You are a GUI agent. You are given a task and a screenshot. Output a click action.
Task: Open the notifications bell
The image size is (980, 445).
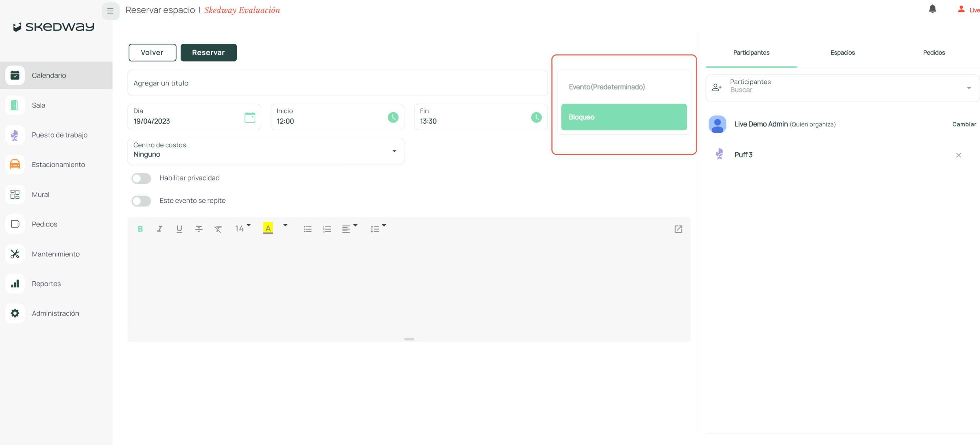click(932, 9)
